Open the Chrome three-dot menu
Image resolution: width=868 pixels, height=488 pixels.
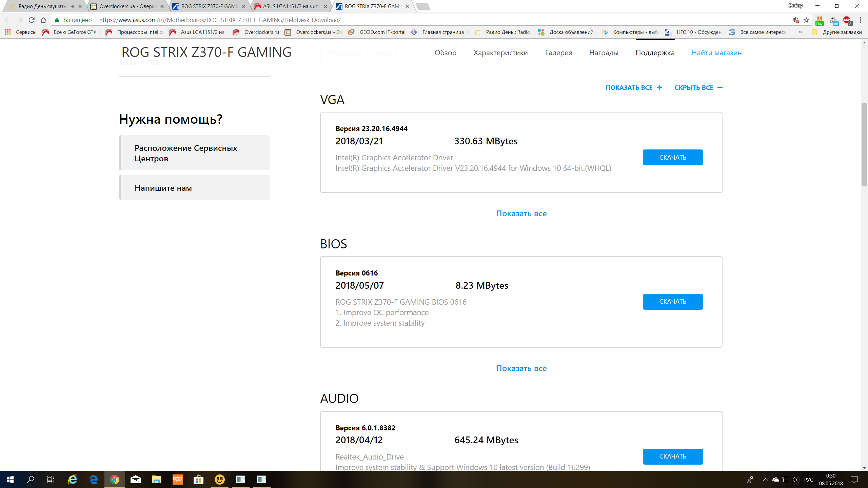tap(861, 20)
